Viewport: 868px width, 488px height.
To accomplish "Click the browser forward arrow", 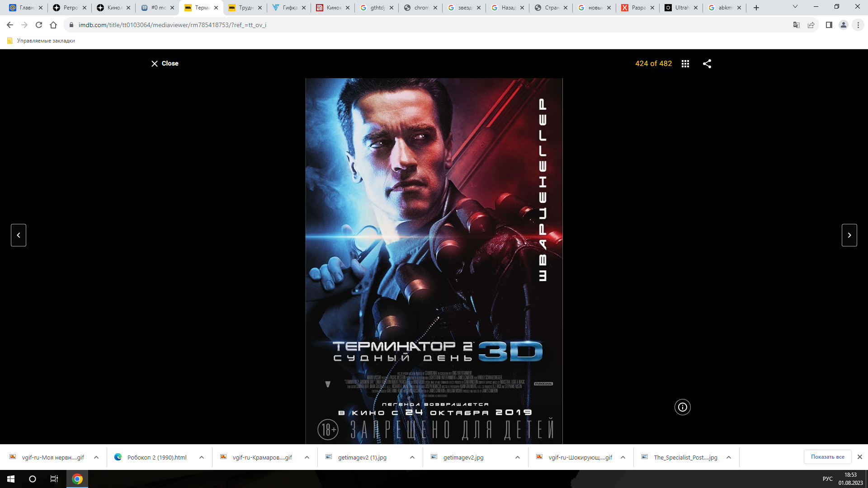I will tap(24, 25).
